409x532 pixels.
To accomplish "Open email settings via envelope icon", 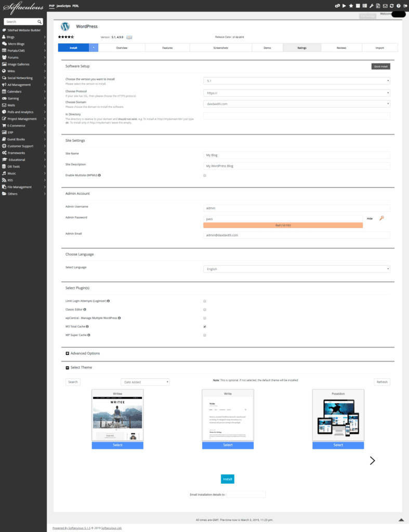I will [385, 6].
